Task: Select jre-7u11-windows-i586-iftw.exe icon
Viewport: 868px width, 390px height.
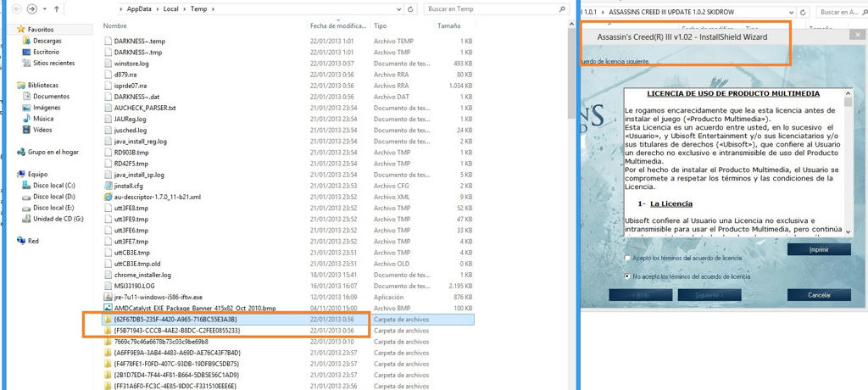Action: click(108, 297)
